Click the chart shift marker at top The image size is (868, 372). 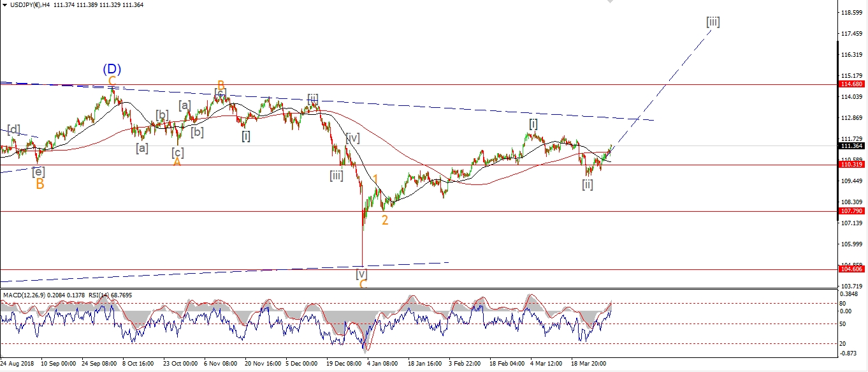611,2
